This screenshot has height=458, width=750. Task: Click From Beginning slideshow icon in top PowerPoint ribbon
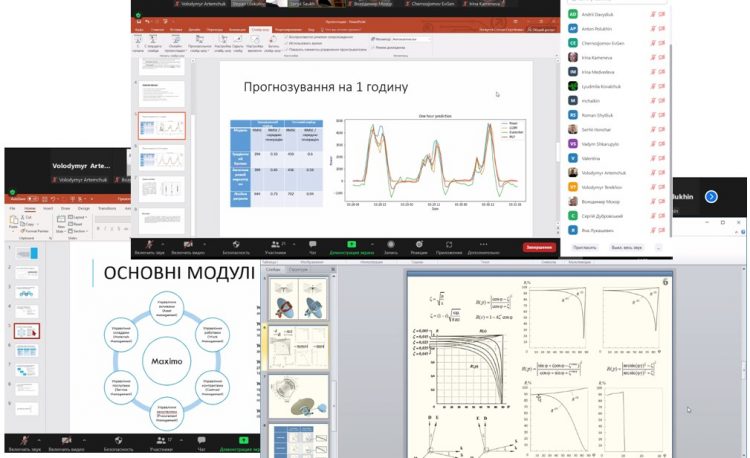(138, 43)
